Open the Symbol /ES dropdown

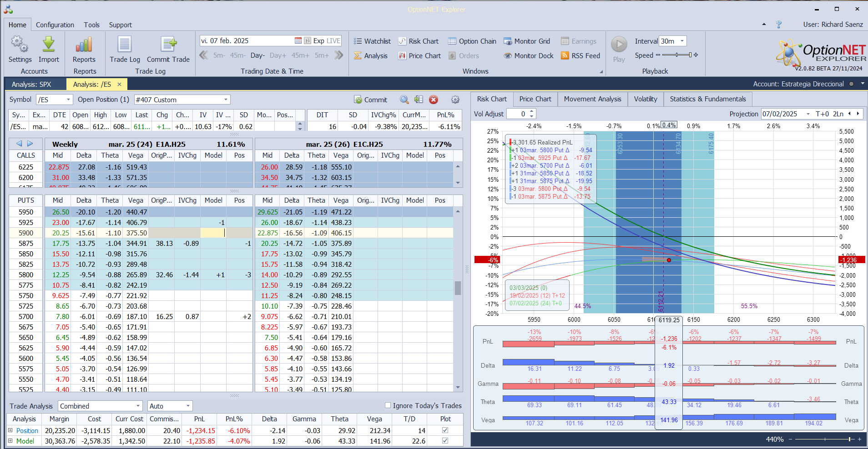[68, 100]
